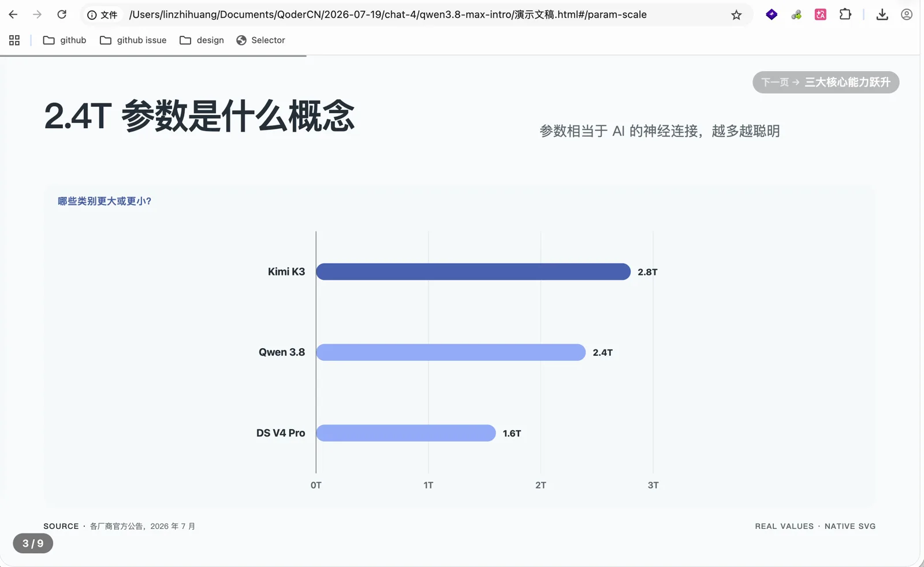The height and width of the screenshot is (567, 924).
Task: View site info for the 文件 page
Action: [x=102, y=15]
